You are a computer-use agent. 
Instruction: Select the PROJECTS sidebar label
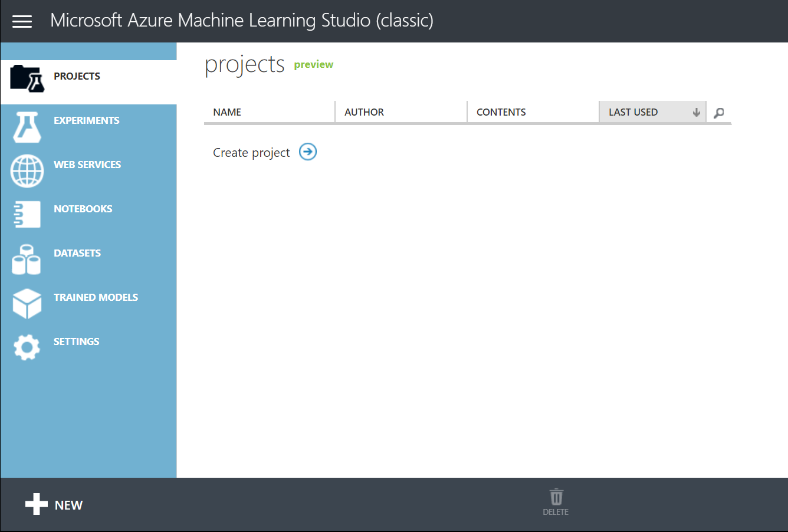77,76
